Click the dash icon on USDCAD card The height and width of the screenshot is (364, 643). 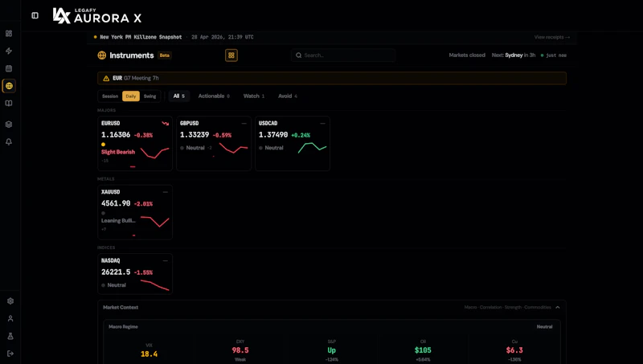click(x=323, y=124)
